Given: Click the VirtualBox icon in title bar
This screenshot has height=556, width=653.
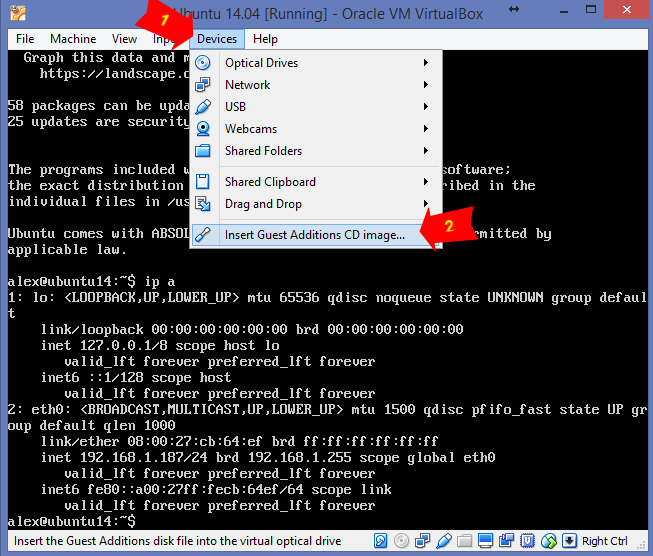Looking at the screenshot, I should (17, 13).
